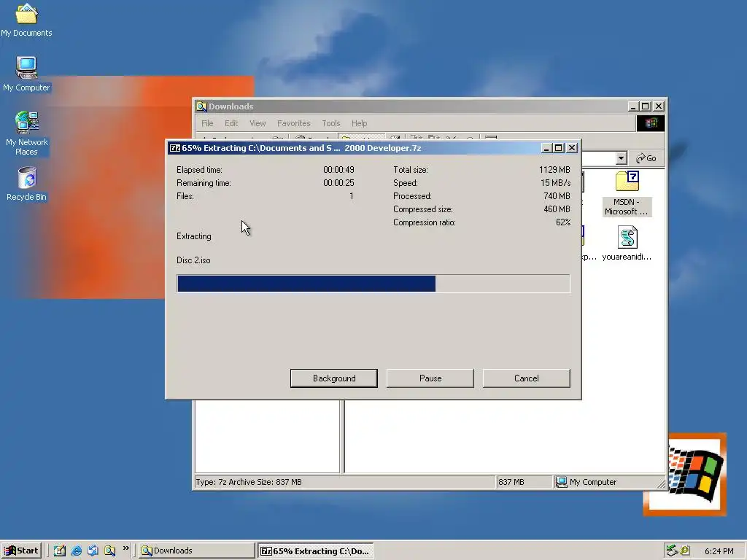Image resolution: width=747 pixels, height=560 pixels.
Task: Click the Windows logo throbber in Downloads
Action: click(x=650, y=123)
